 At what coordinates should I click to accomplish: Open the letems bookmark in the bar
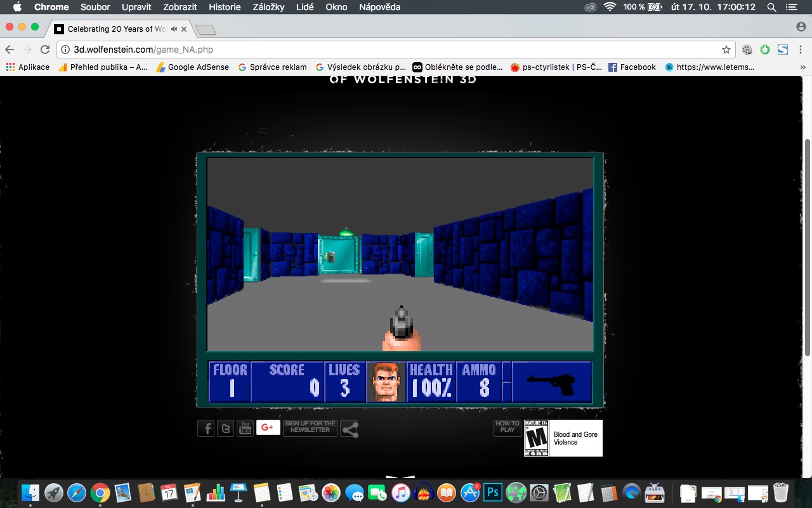[x=710, y=67]
